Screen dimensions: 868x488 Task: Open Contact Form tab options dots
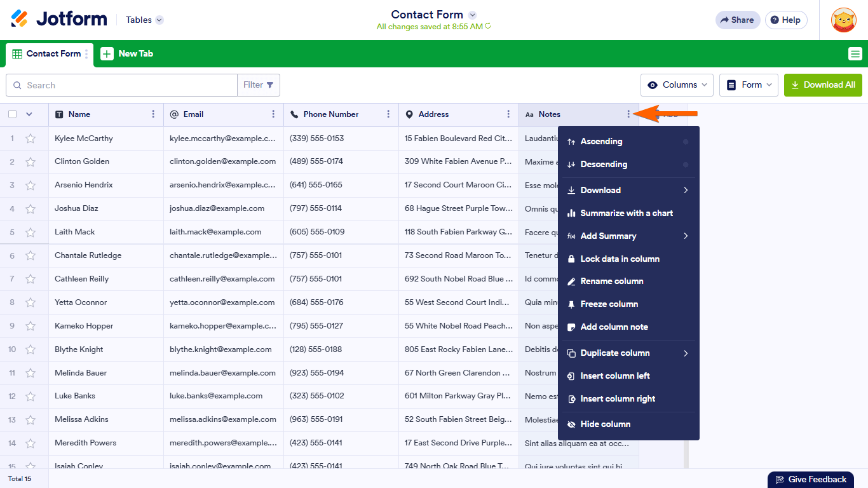(x=87, y=54)
